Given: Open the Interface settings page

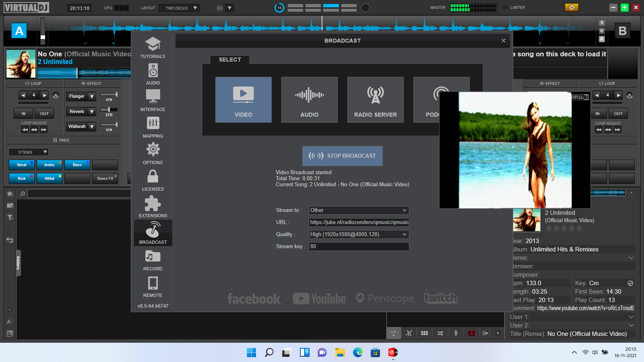Looking at the screenshot, I should (153, 101).
